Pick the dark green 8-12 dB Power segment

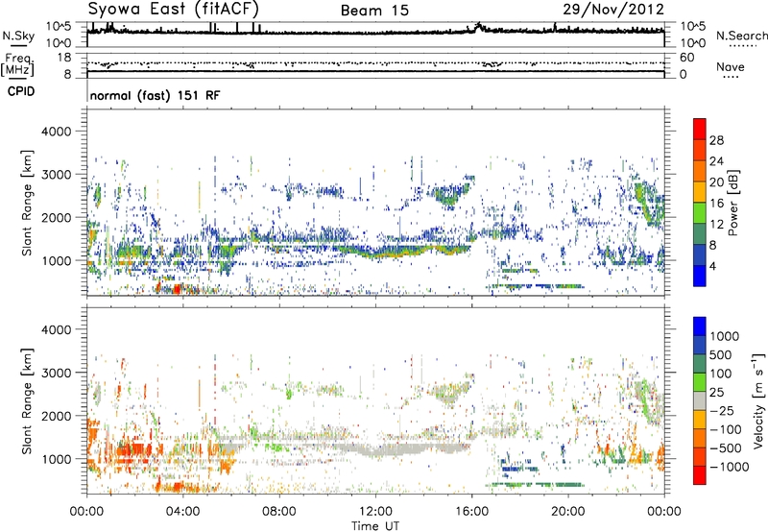(x=700, y=233)
